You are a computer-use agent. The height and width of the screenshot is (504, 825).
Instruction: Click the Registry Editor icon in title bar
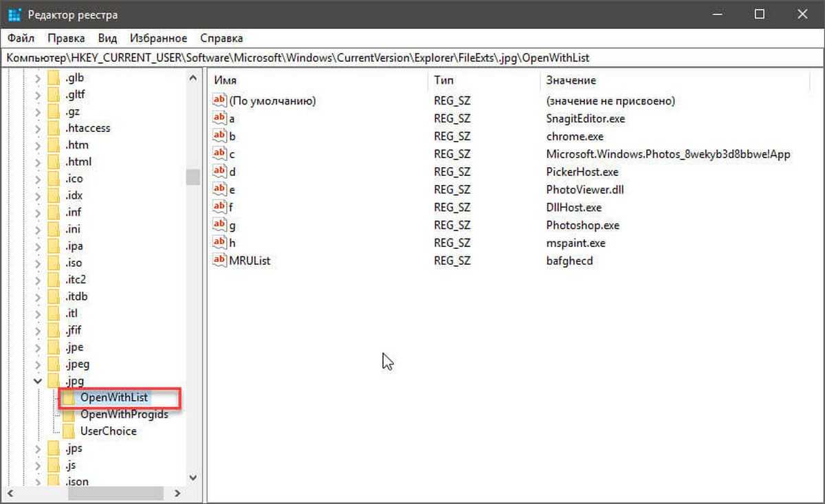[15, 14]
